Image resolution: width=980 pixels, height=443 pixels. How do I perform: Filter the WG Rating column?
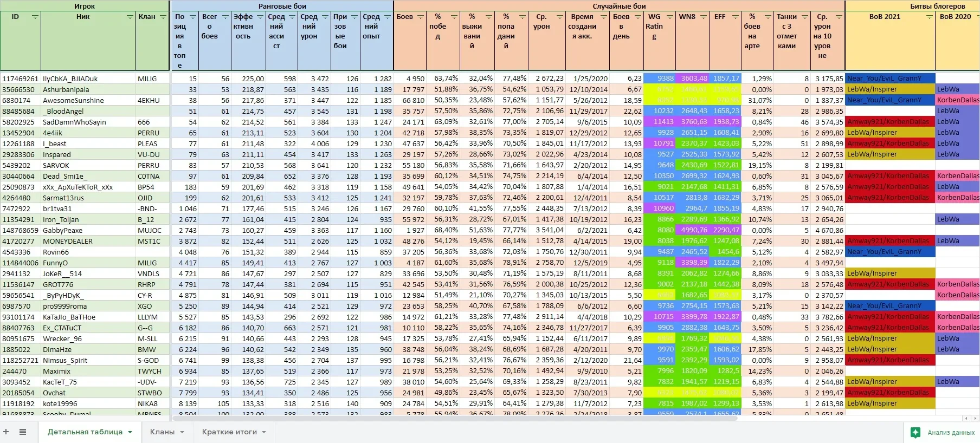click(x=669, y=17)
